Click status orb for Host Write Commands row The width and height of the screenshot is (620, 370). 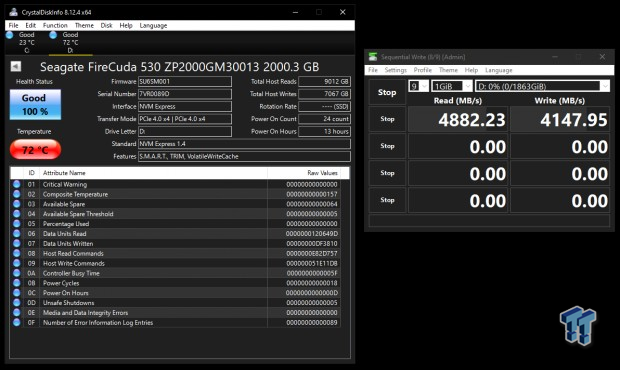click(x=17, y=263)
